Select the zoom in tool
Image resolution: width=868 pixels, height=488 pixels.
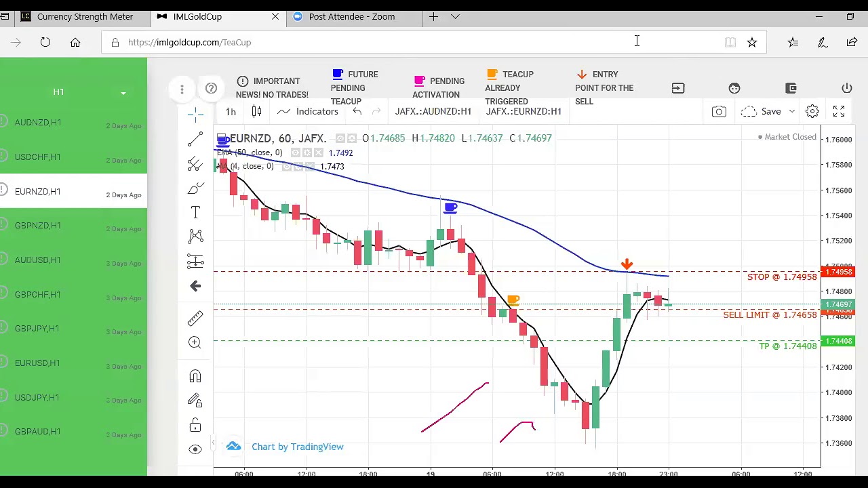(x=195, y=342)
